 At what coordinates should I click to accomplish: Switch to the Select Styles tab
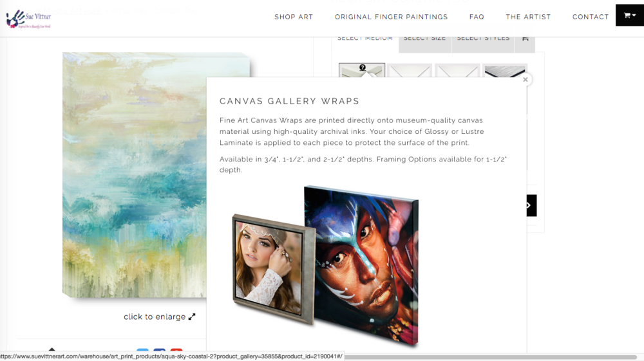pyautogui.click(x=483, y=39)
